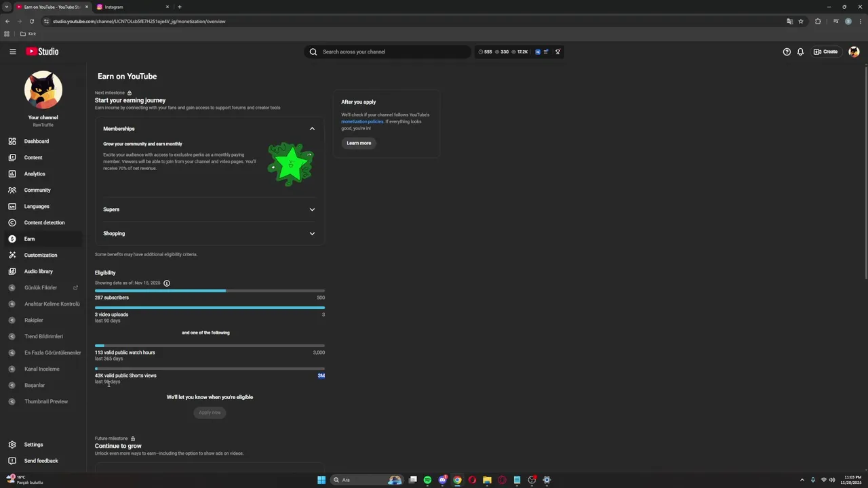Click the stat showing 17.2K
This screenshot has width=868, height=488.
click(x=519, y=52)
